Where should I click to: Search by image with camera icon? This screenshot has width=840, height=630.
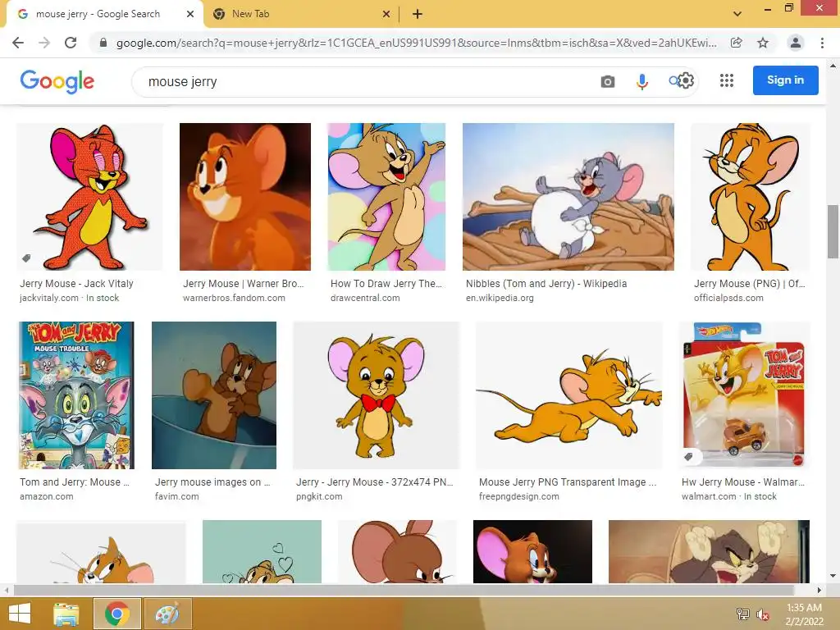pos(608,81)
